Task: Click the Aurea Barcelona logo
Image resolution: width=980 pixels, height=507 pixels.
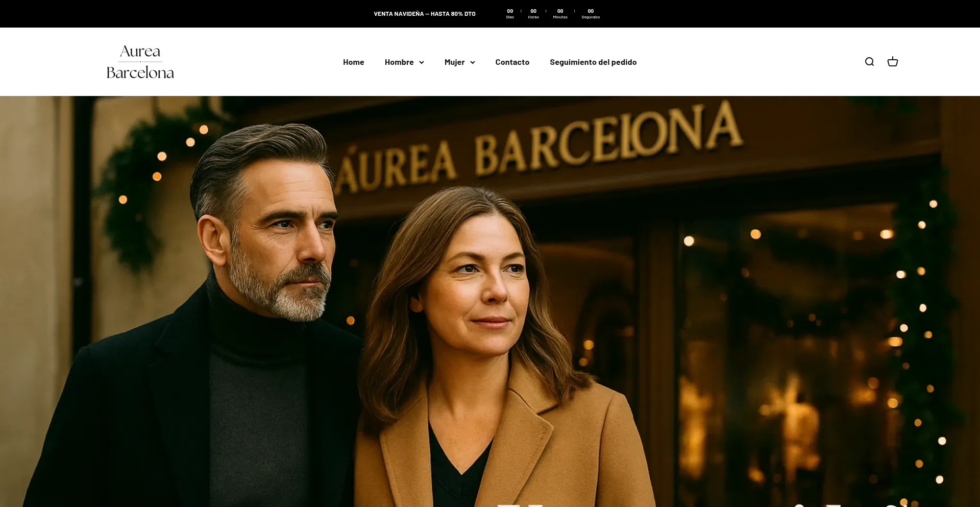Action: (x=140, y=62)
